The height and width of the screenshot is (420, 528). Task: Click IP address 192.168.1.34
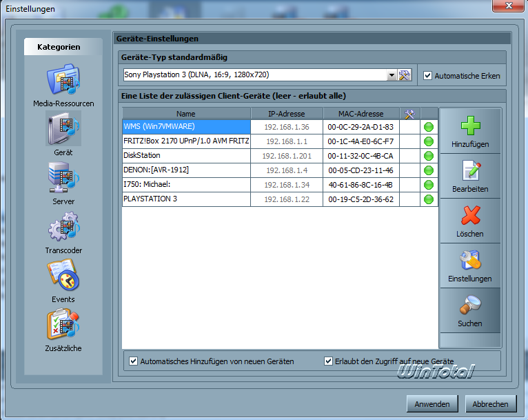coord(287,185)
